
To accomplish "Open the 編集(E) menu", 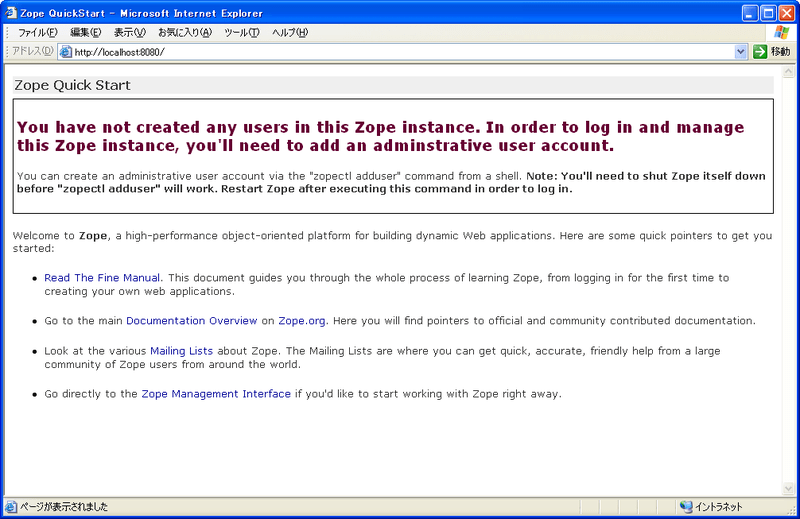I will coord(86,33).
